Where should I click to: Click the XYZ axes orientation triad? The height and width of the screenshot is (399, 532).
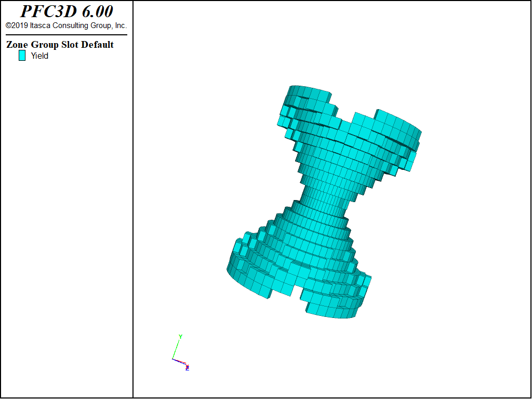(x=181, y=353)
